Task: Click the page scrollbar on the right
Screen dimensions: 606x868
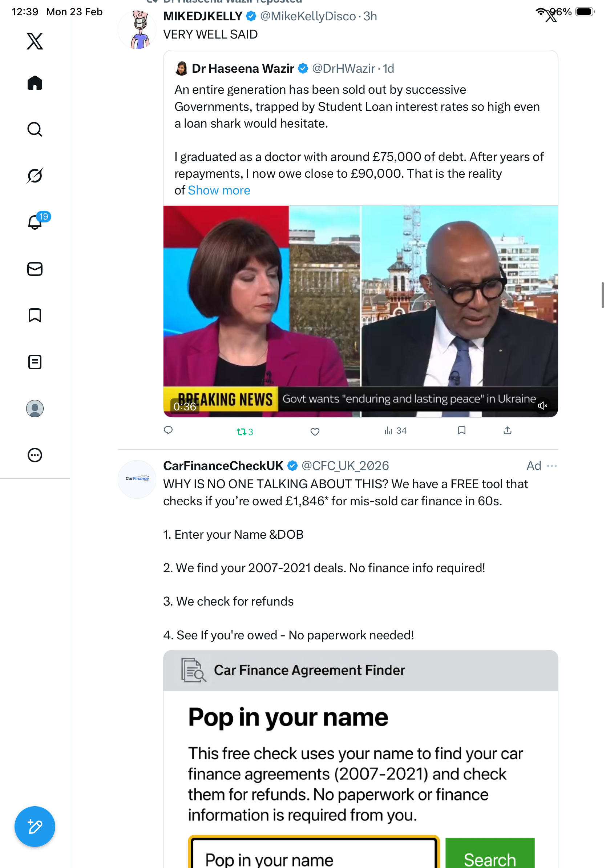Action: pyautogui.click(x=603, y=295)
